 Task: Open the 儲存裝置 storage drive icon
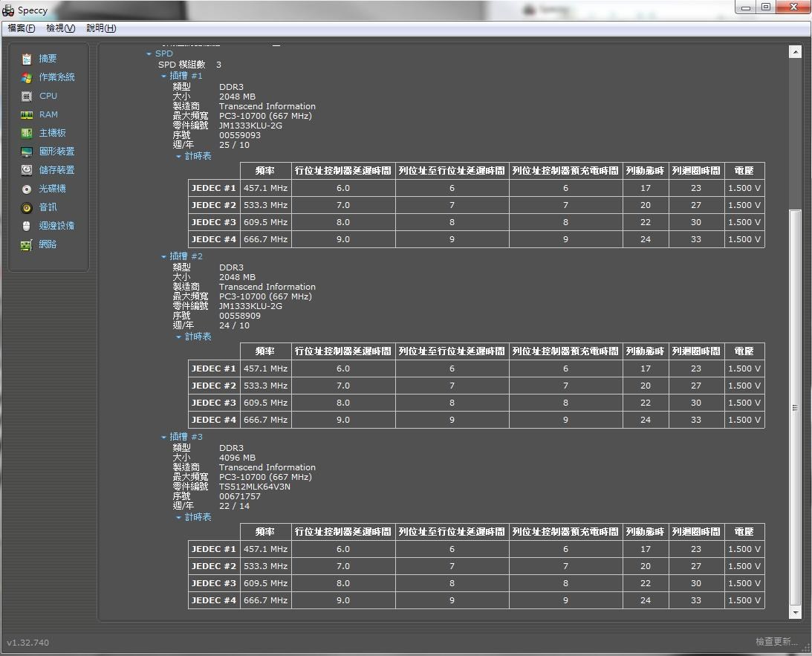[x=27, y=170]
